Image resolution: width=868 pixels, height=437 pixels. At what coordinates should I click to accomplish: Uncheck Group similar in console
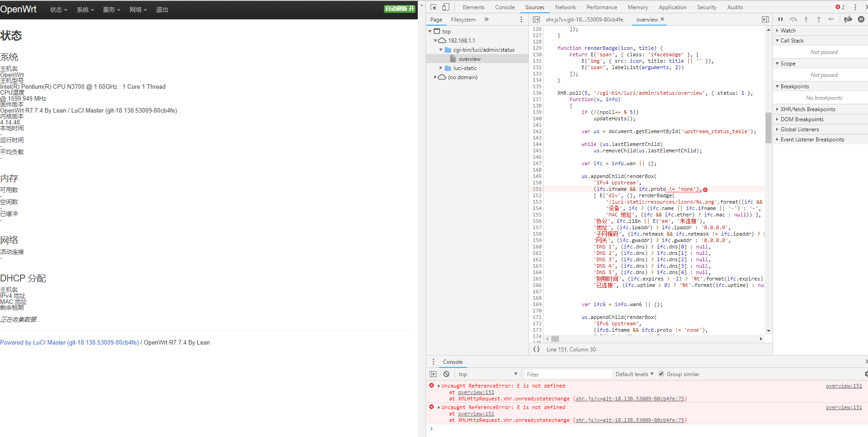click(661, 373)
